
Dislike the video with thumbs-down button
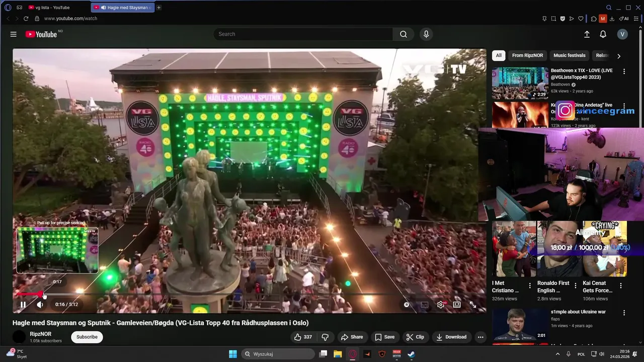point(325,337)
